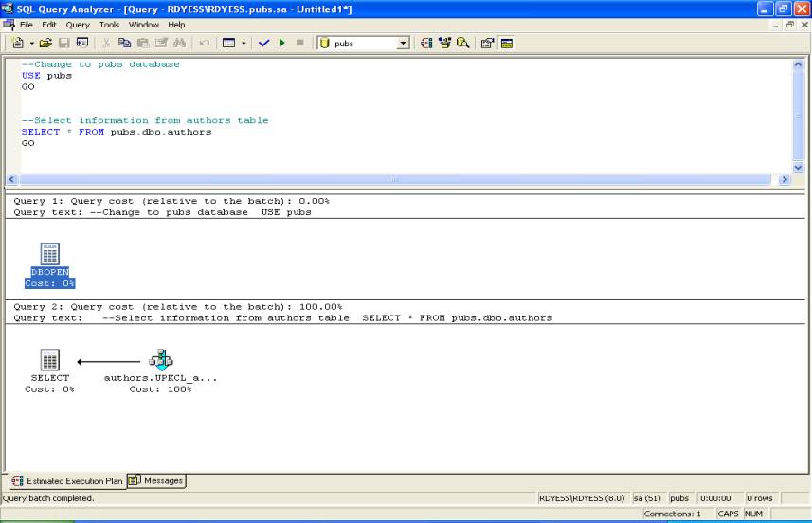Paste with the clipboard icon
This screenshot has width=812, height=523.
tap(142, 43)
